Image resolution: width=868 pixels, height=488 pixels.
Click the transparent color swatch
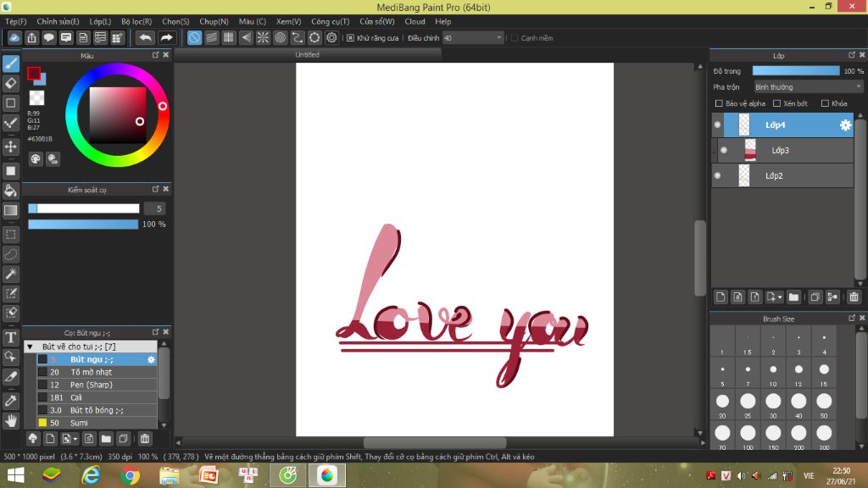click(36, 98)
